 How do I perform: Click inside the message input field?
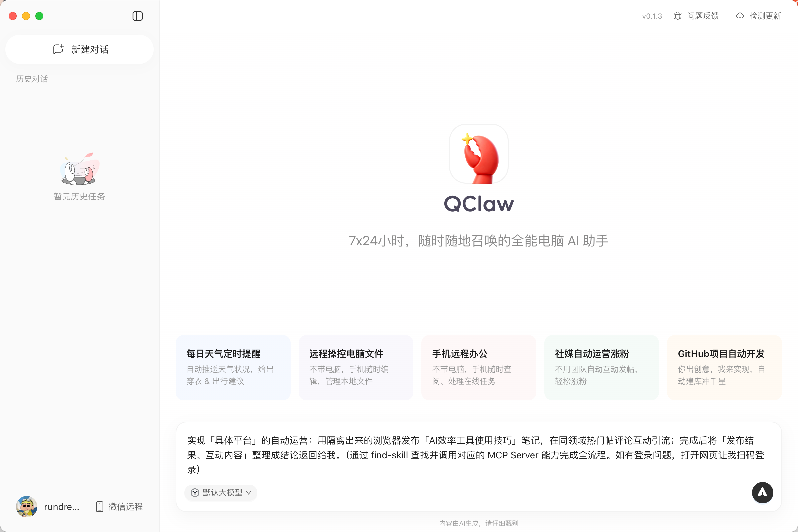(475, 455)
